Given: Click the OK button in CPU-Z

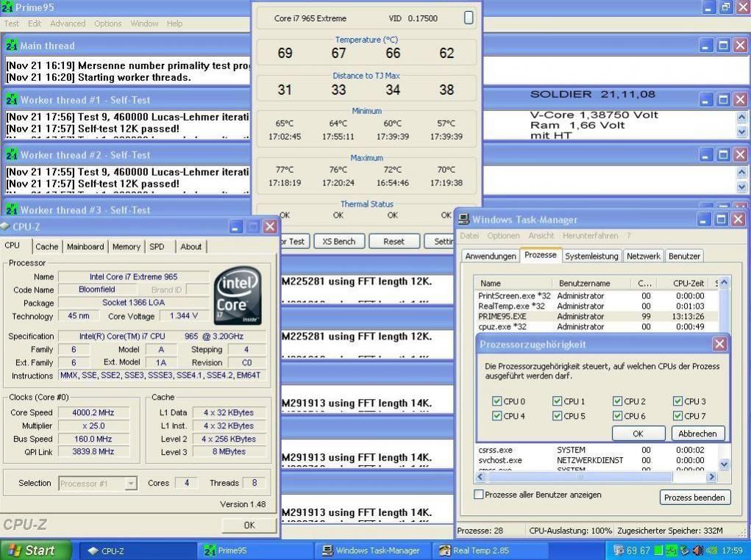Looking at the screenshot, I should pos(249,525).
